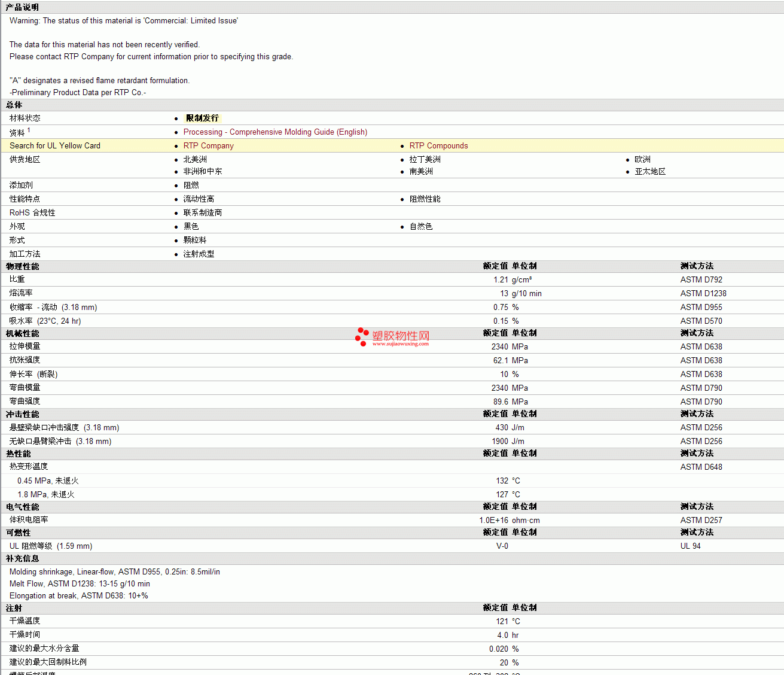
Task: Select the V-0 flammability rating value
Action: tap(502, 546)
